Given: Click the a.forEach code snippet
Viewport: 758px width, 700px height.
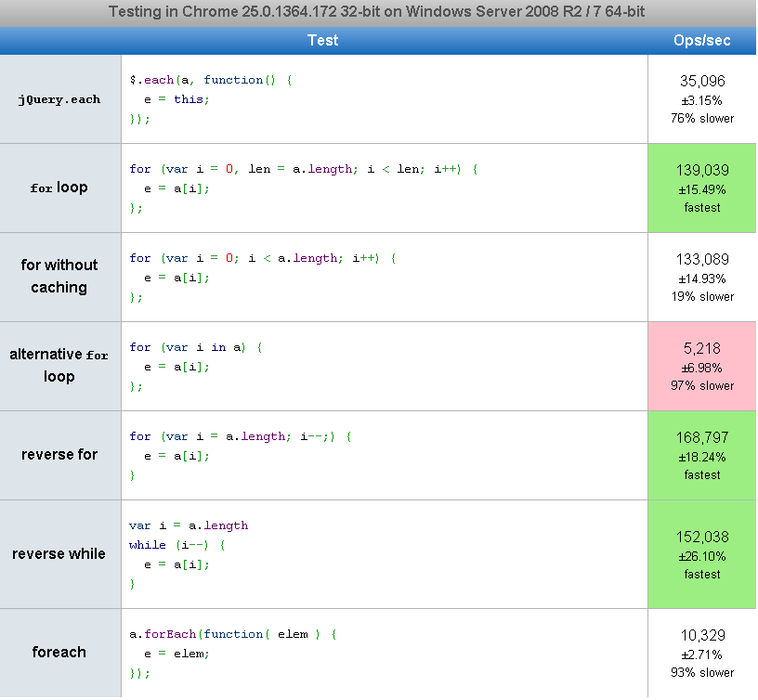Looking at the screenshot, I should tap(232, 653).
